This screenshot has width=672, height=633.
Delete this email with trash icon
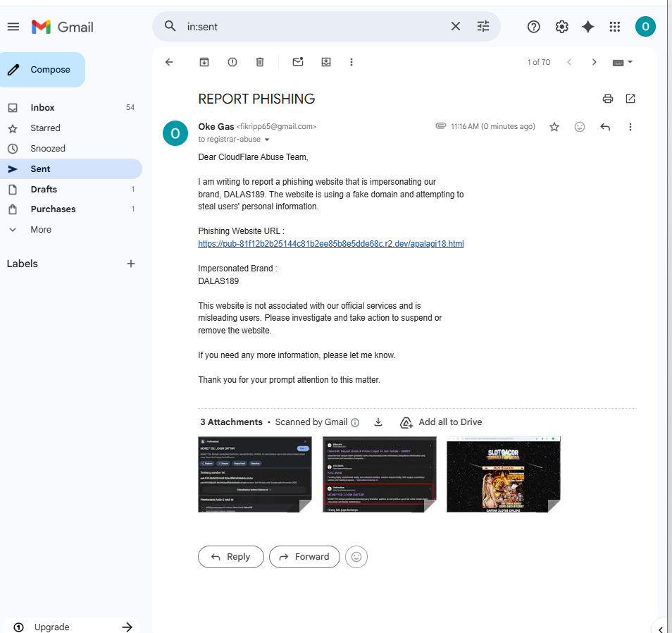(260, 62)
